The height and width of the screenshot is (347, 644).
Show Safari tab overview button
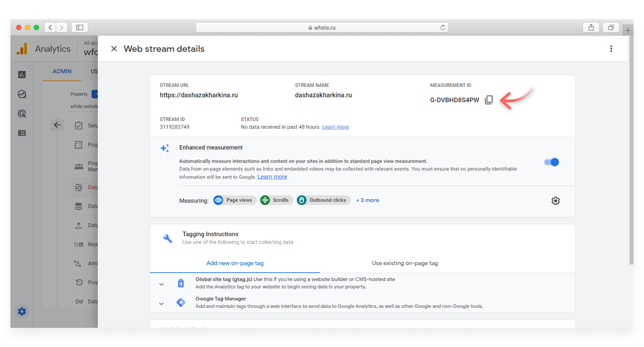tap(611, 27)
